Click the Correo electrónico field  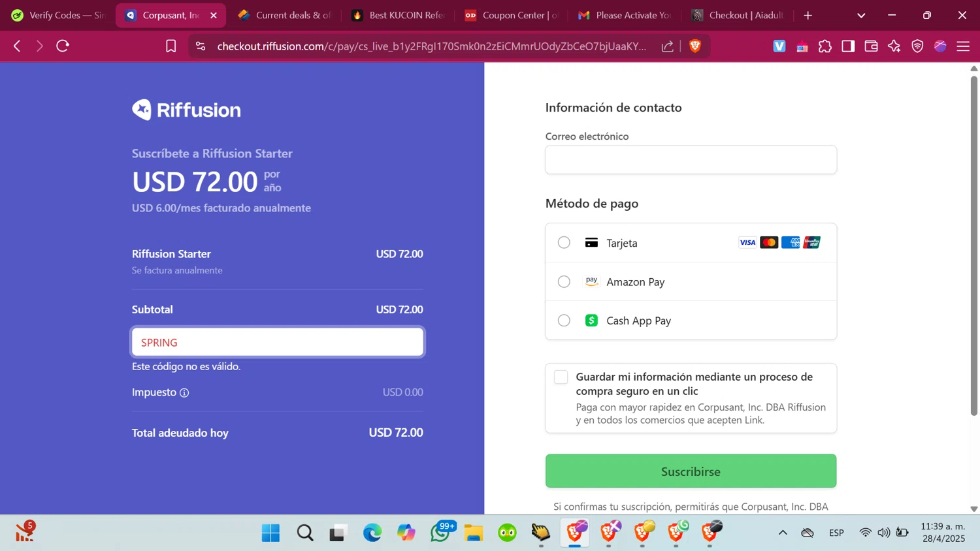coord(691,160)
